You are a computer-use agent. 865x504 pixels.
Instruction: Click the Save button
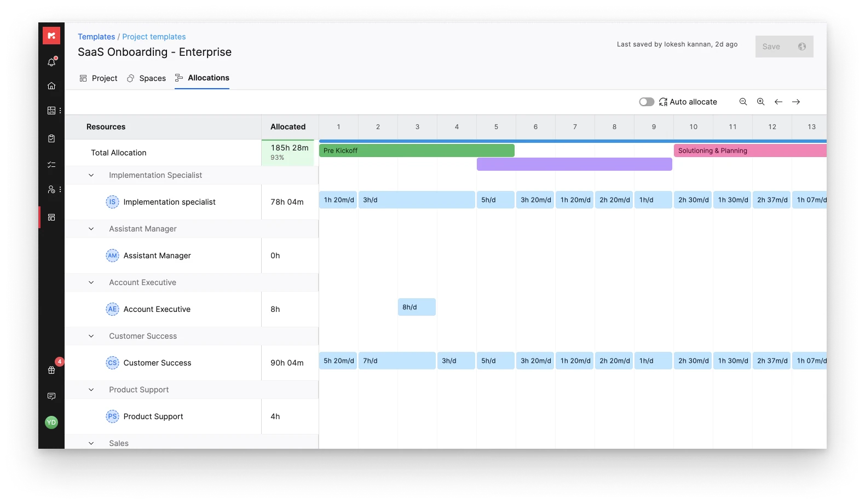[784, 47]
